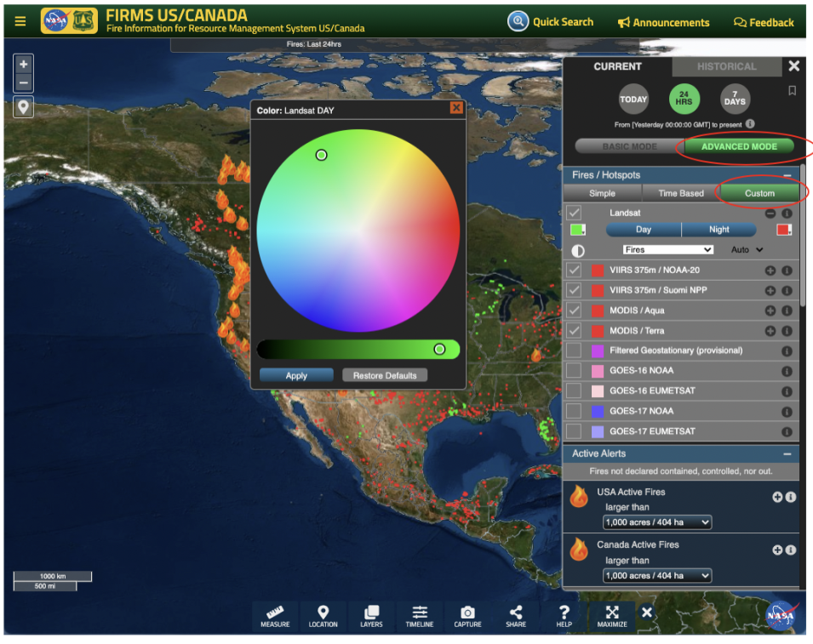Select the 7 DAYS time range

(x=735, y=99)
